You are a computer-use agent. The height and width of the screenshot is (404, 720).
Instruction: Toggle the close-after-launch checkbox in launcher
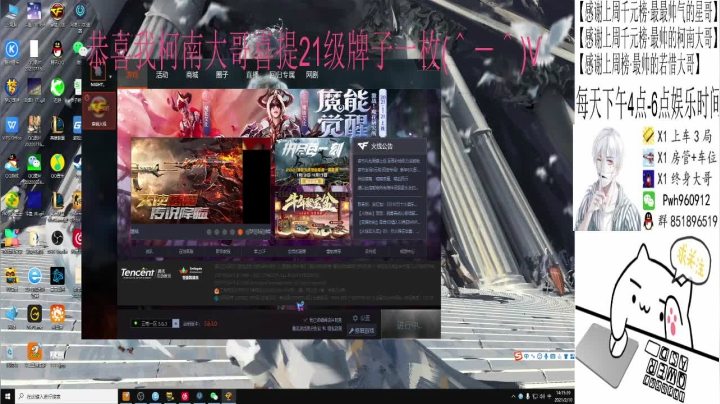click(x=305, y=320)
